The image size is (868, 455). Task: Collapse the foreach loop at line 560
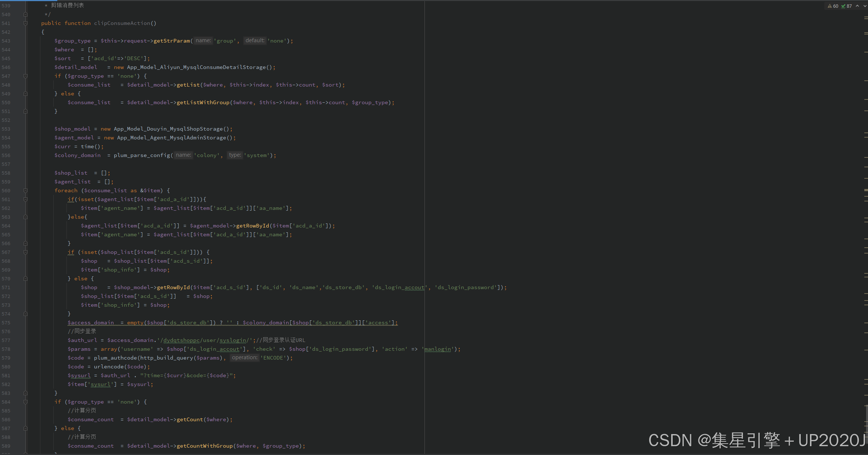tap(25, 190)
